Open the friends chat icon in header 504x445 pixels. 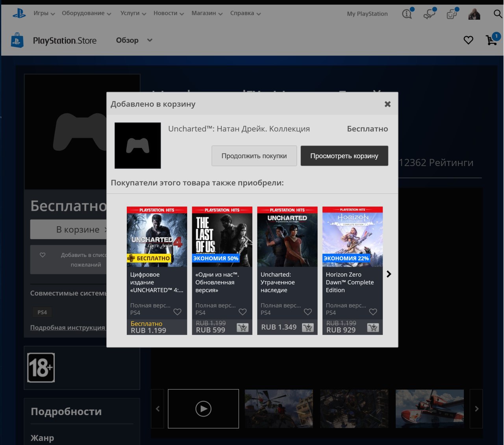[x=429, y=14]
